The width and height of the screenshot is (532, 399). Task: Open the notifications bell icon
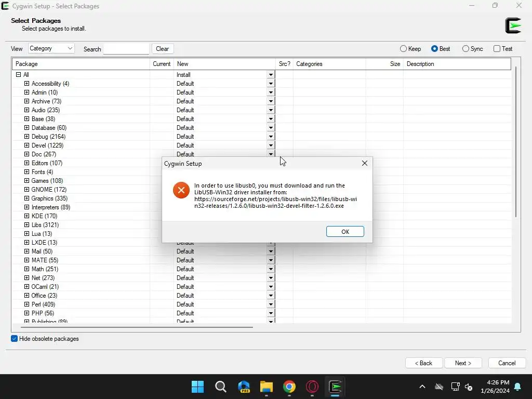coord(518,387)
